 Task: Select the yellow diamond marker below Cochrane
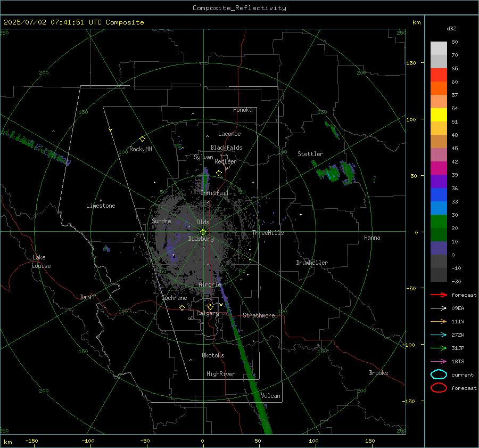click(183, 307)
